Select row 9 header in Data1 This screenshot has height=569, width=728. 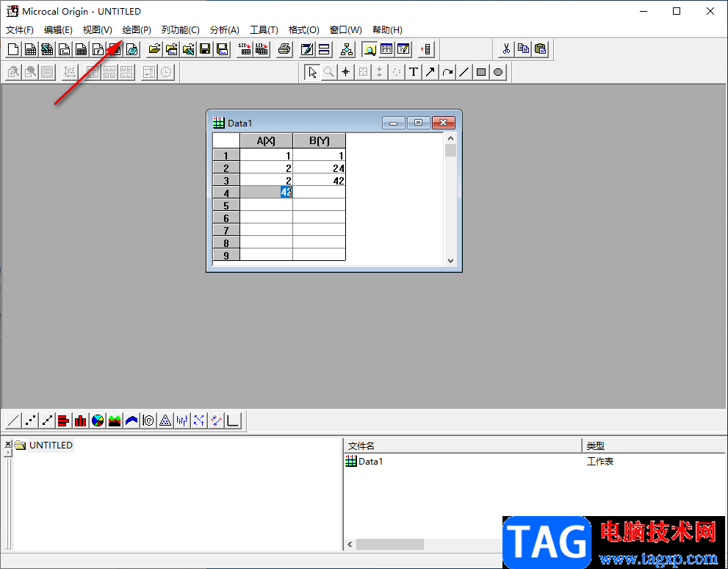pos(226,255)
